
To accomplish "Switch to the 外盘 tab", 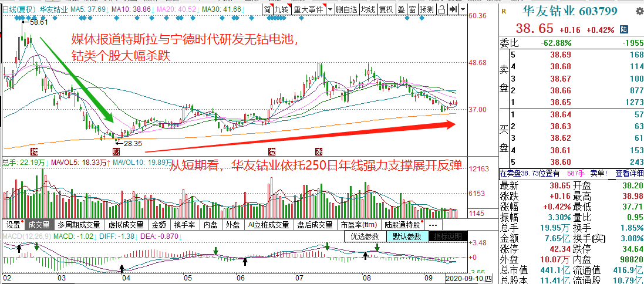I will (x=233, y=225).
